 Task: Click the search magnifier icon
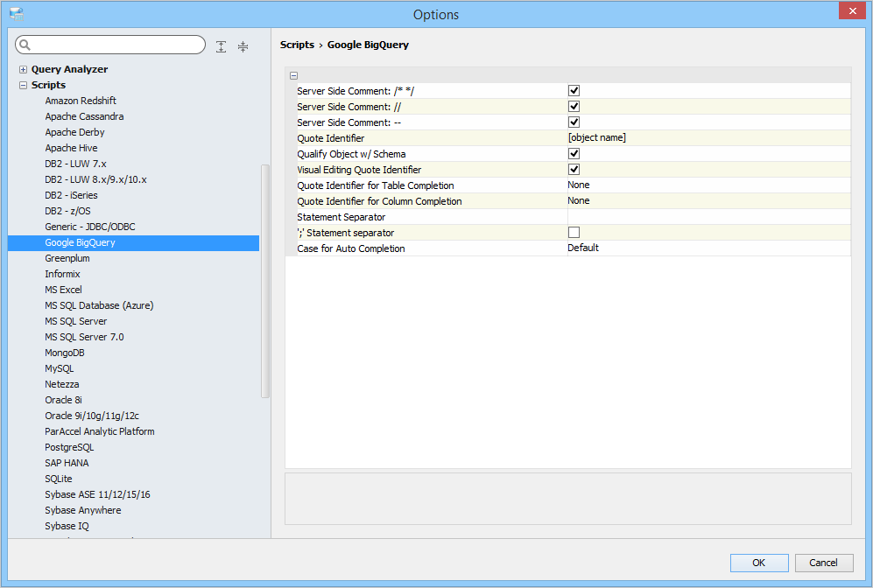(25, 45)
